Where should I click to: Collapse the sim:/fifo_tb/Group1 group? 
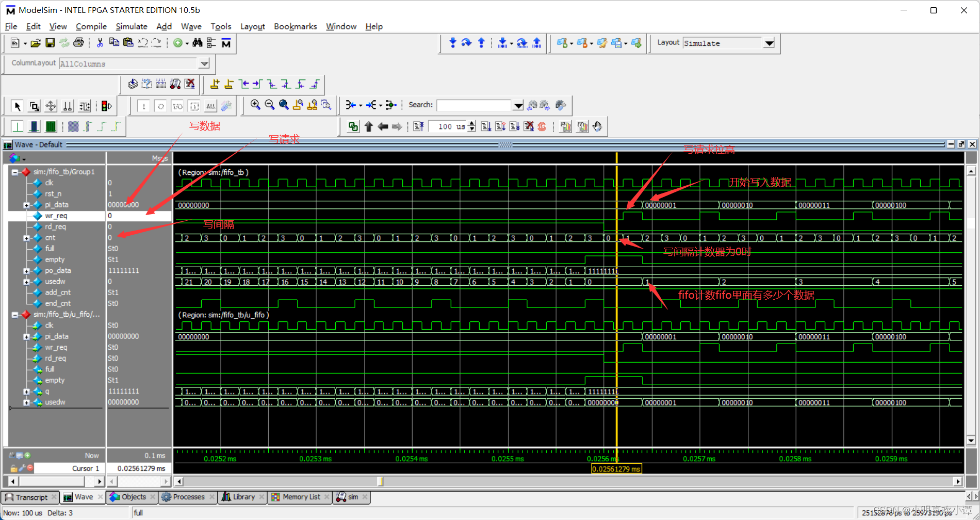click(14, 172)
